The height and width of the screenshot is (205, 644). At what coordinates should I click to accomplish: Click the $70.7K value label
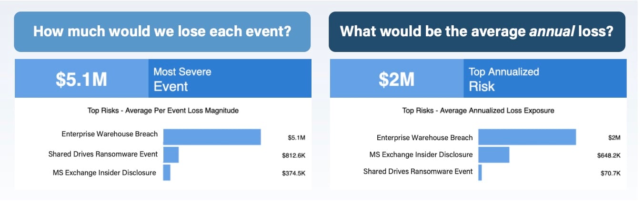click(x=611, y=173)
